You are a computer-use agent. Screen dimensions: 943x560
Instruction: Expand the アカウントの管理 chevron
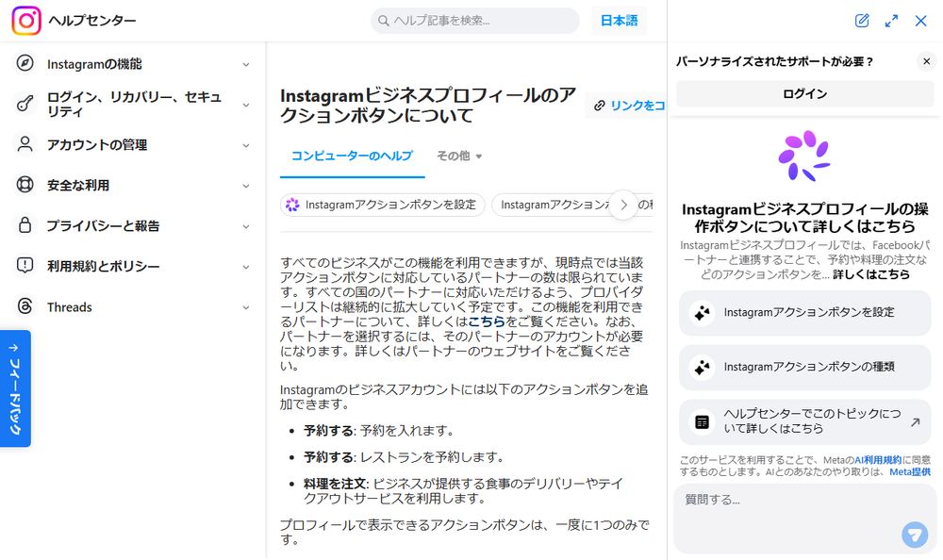tap(246, 145)
